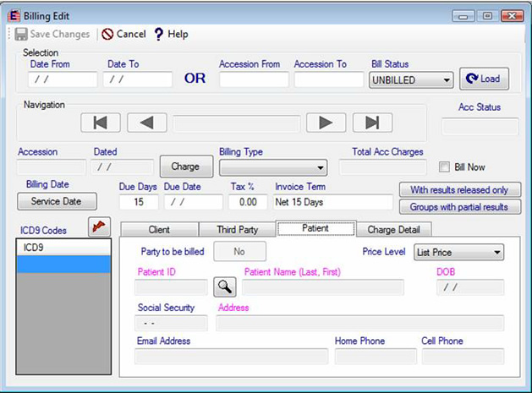The width and height of the screenshot is (532, 393).
Task: Open the Charge Detail tab
Action: coord(393,229)
